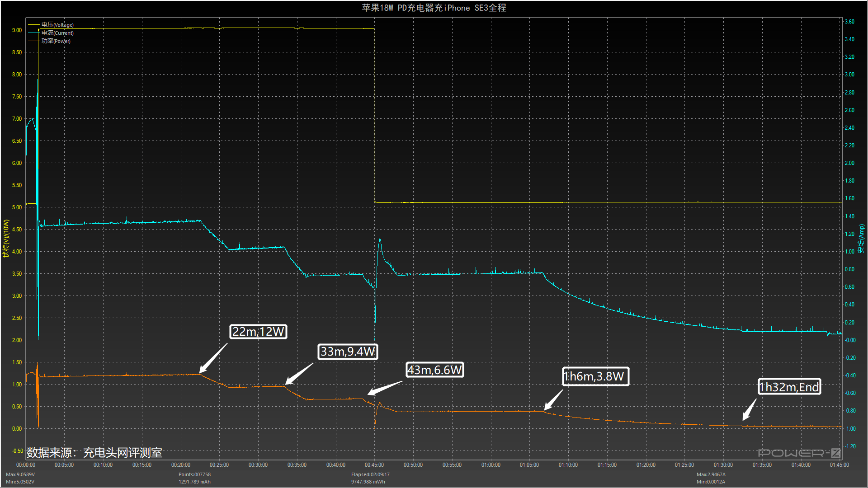
Task: Click the 2.80 amp axis label
Action: [849, 93]
